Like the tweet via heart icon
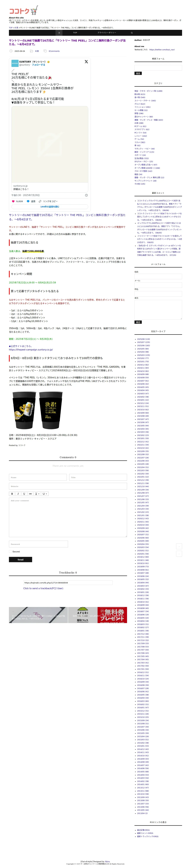Image resolution: width=191 pixels, height=868 pixels. [13, 201]
